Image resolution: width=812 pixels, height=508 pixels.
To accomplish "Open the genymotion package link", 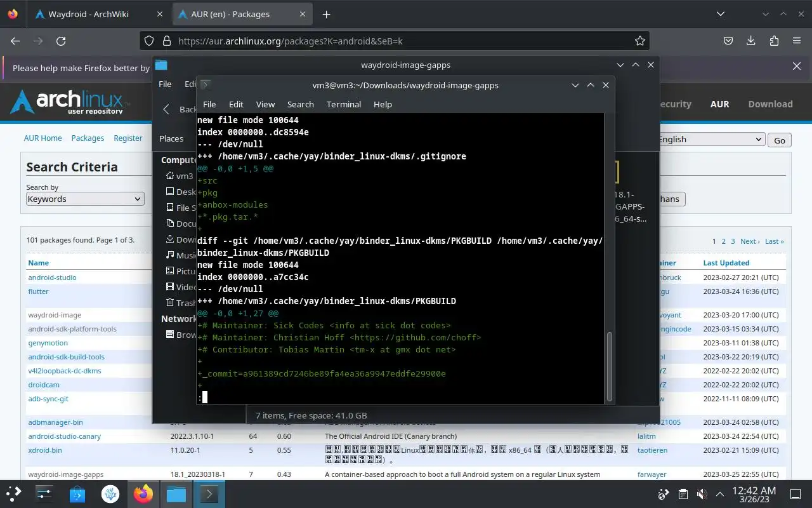I will pos(48,343).
